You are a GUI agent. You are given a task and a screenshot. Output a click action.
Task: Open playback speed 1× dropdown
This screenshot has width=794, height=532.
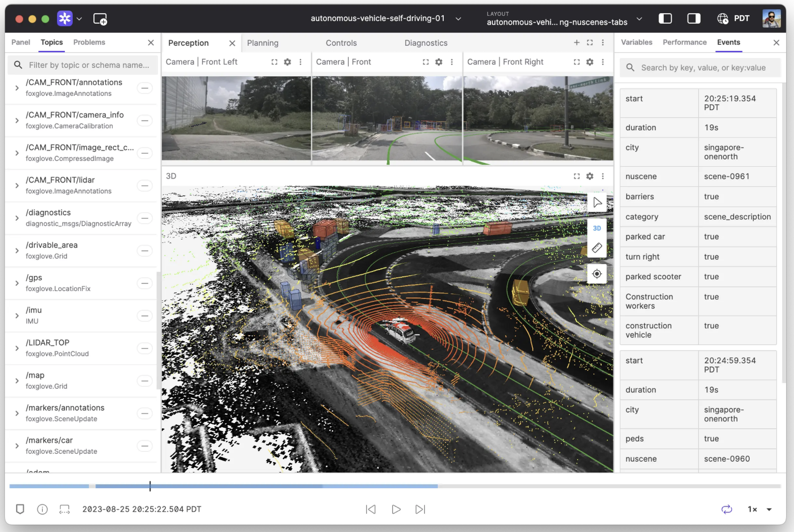pyautogui.click(x=760, y=509)
